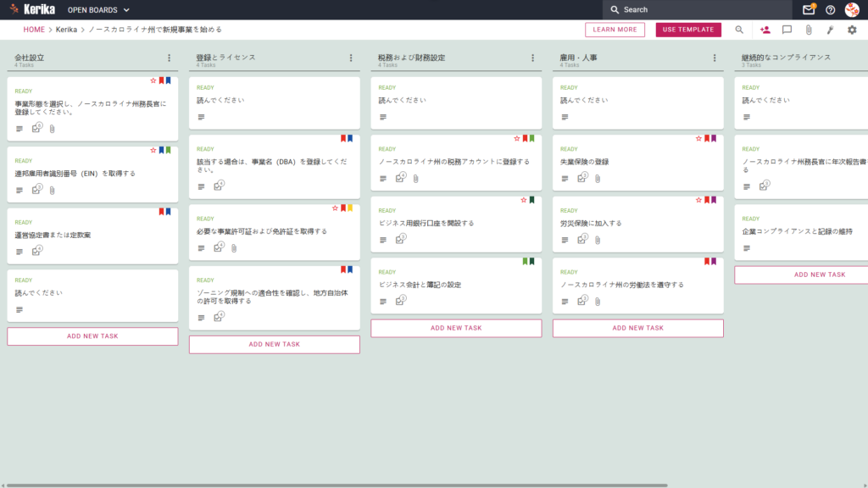Toggle star on 連邦雇用者識別番号 (EIN) card
Image resolution: width=868 pixels, height=488 pixels.
coord(153,150)
